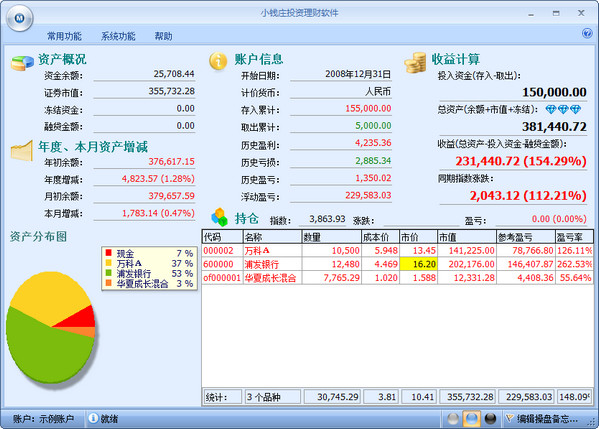Sort holdings by the 代码 column header
This screenshot has height=429, width=599.
pyautogui.click(x=222, y=237)
